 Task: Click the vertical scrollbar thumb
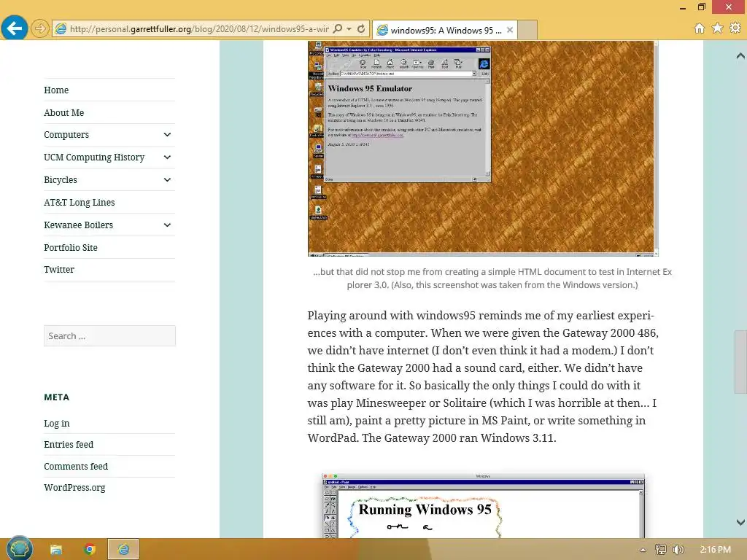coord(740,362)
